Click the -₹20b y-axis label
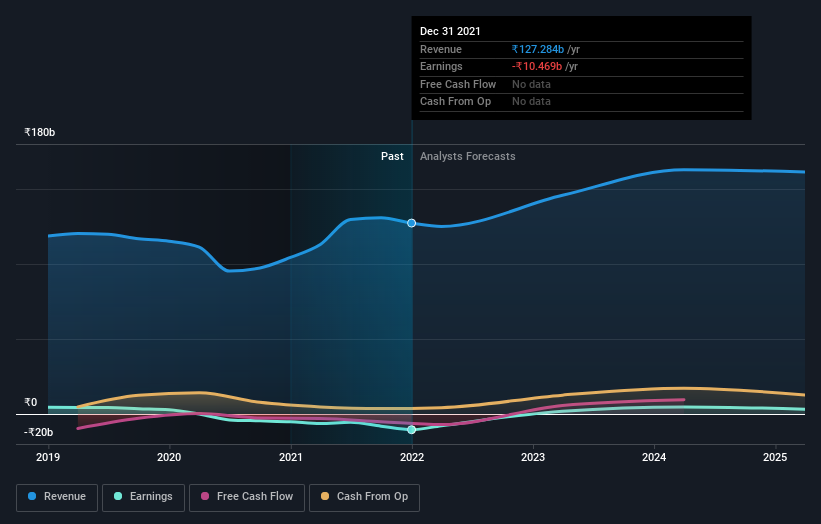The width and height of the screenshot is (821, 524). coord(38,432)
